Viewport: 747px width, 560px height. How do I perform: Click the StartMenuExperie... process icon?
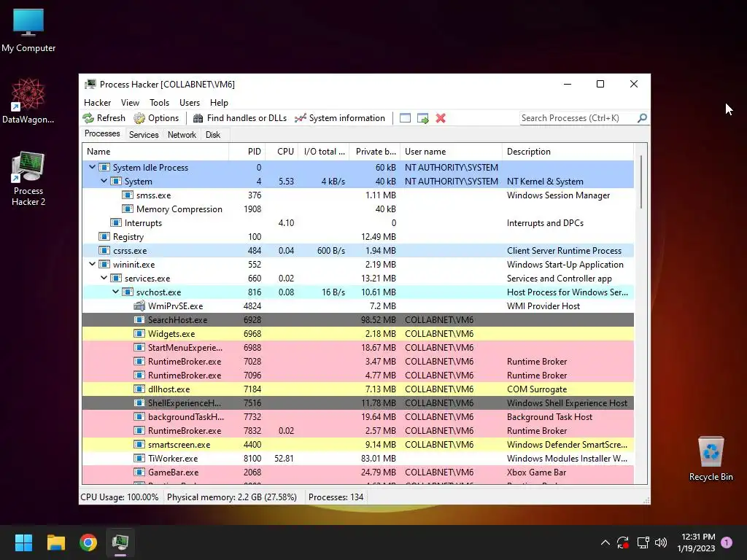click(139, 347)
